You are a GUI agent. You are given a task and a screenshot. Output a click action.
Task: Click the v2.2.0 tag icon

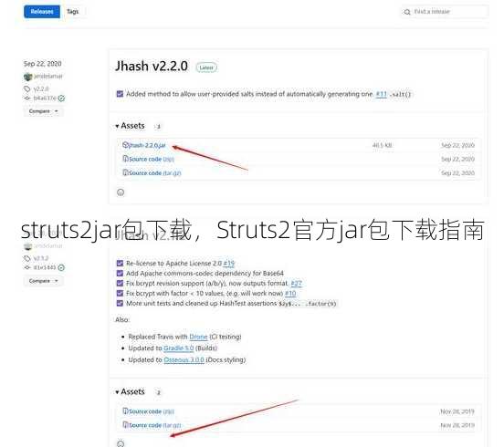click(27, 88)
